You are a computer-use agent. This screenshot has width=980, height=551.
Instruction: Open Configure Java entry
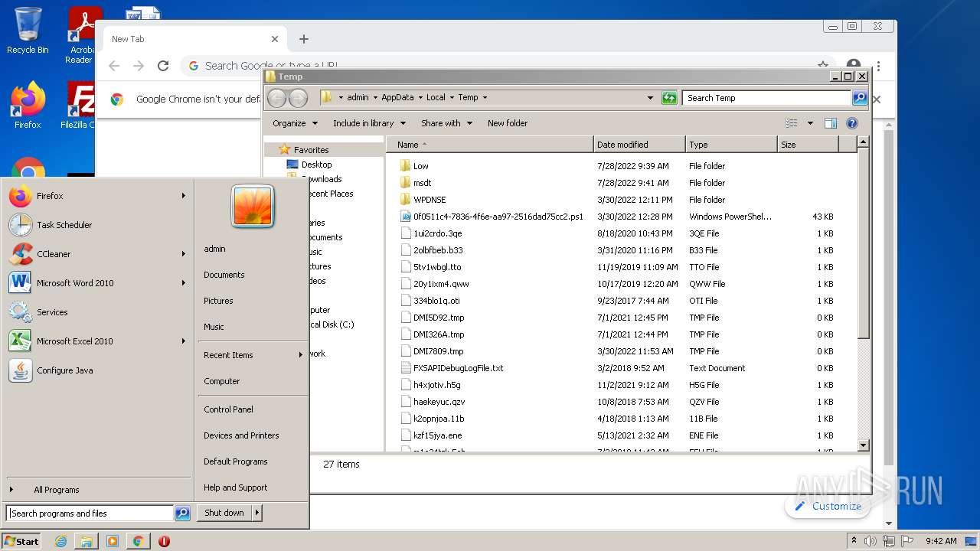click(97, 370)
